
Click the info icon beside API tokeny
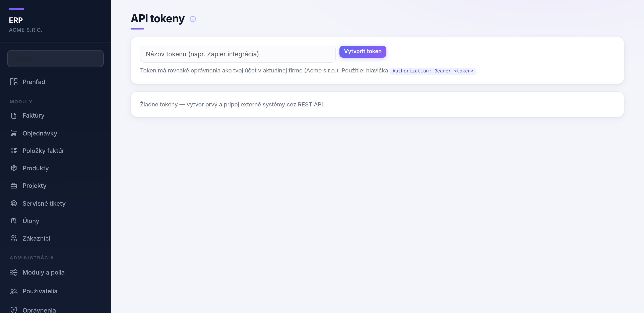[193, 19]
